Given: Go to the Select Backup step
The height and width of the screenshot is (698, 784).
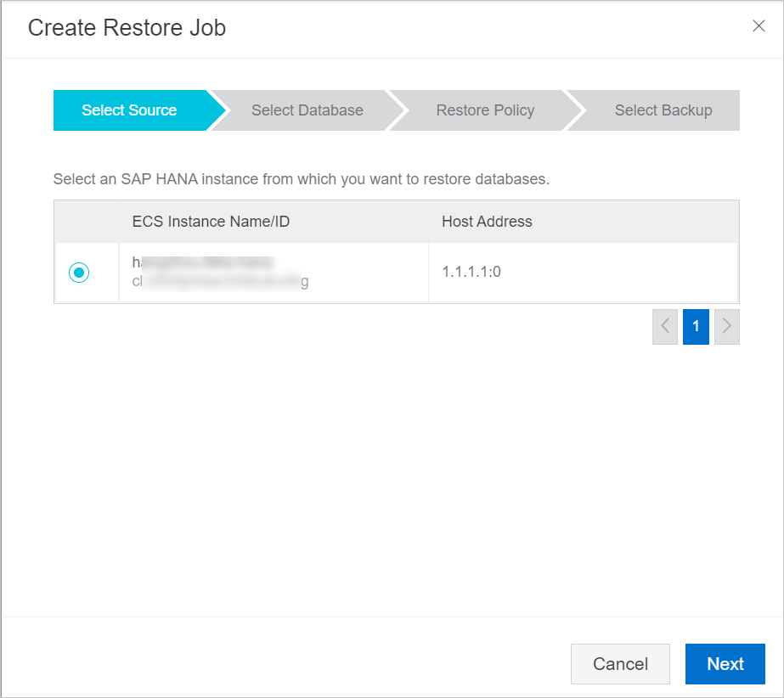Looking at the screenshot, I should 663,110.
